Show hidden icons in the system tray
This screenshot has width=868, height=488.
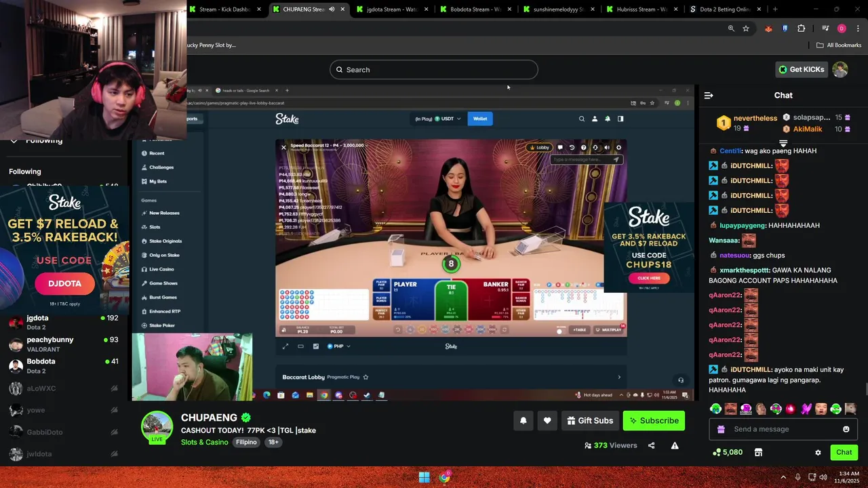783,477
